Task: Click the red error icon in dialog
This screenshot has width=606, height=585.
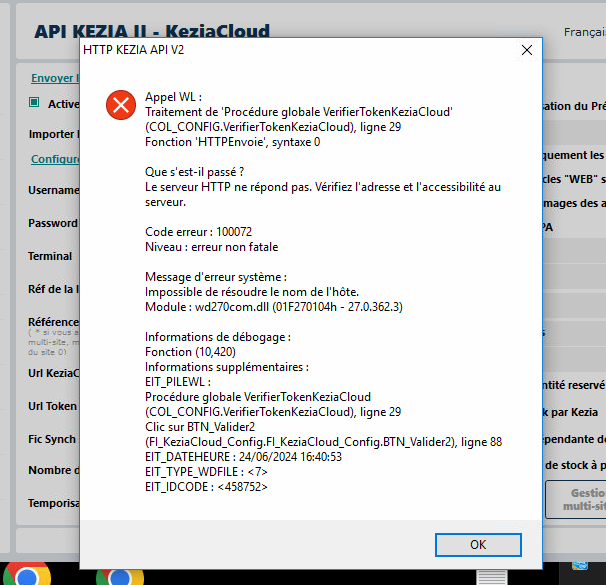Action: pyautogui.click(x=121, y=104)
